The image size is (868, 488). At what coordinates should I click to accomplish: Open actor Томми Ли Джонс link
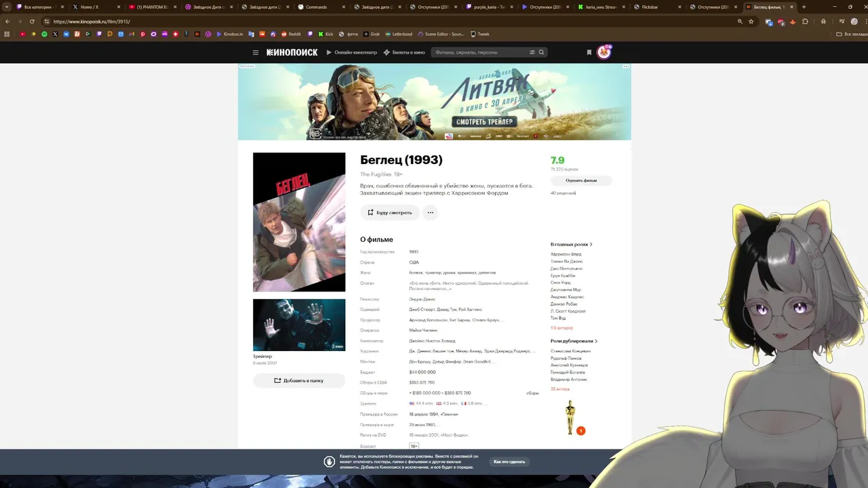[x=567, y=261]
